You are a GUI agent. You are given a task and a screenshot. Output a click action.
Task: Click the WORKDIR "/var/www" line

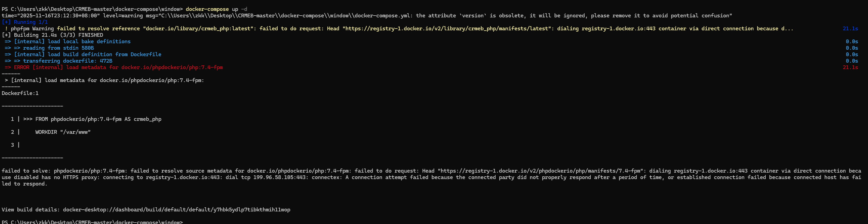pyautogui.click(x=63, y=132)
